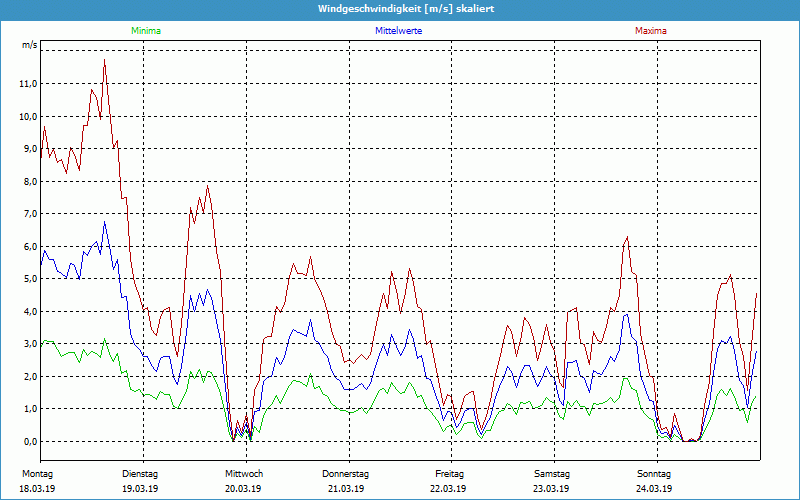Click the y-axis value "0,0"
The image size is (800, 500).
(x=30, y=441)
